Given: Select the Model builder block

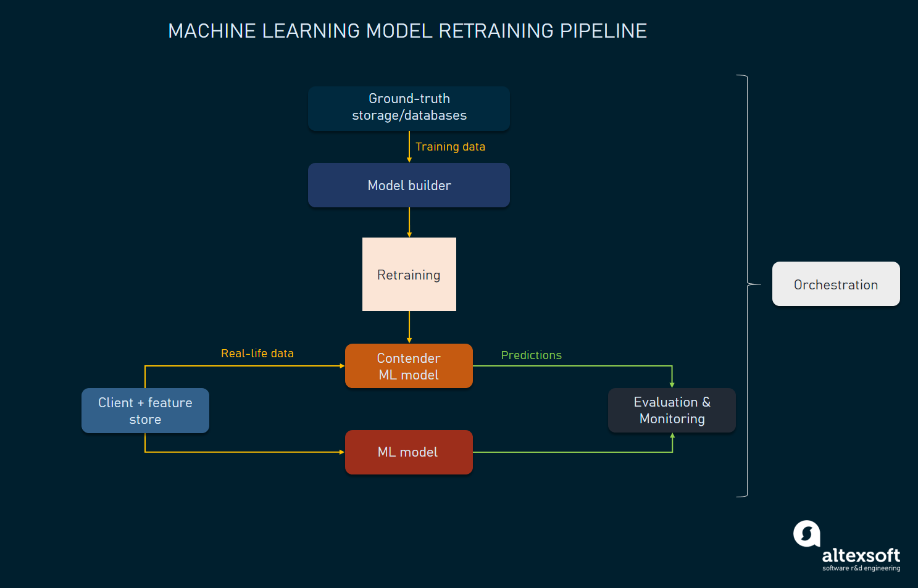Looking at the screenshot, I should pos(409,185).
